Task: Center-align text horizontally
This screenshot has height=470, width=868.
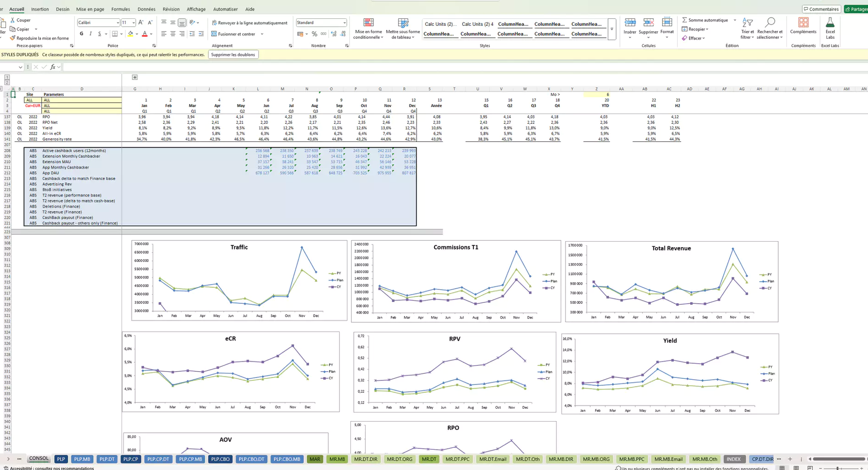Action: coord(173,34)
